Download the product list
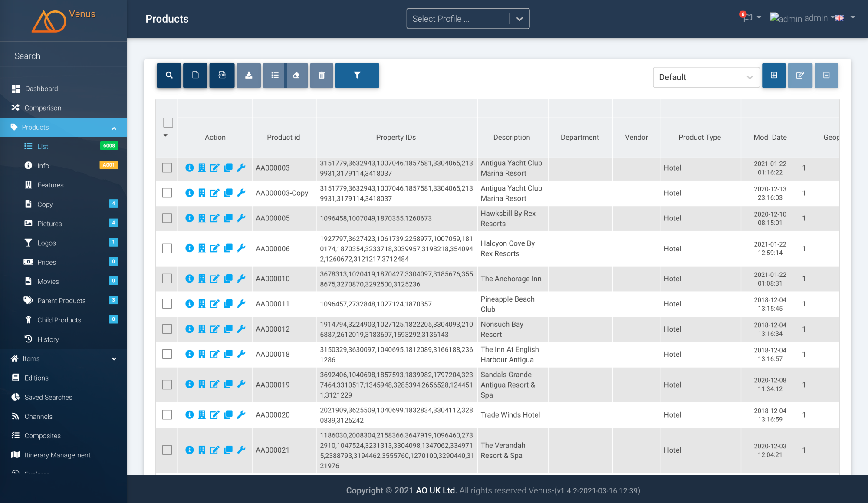868x503 pixels. click(248, 75)
